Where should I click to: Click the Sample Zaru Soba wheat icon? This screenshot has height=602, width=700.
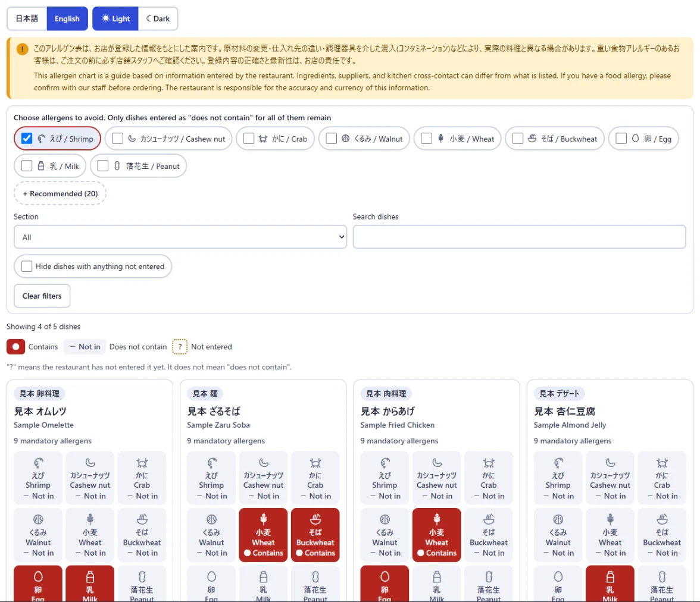coord(263,519)
